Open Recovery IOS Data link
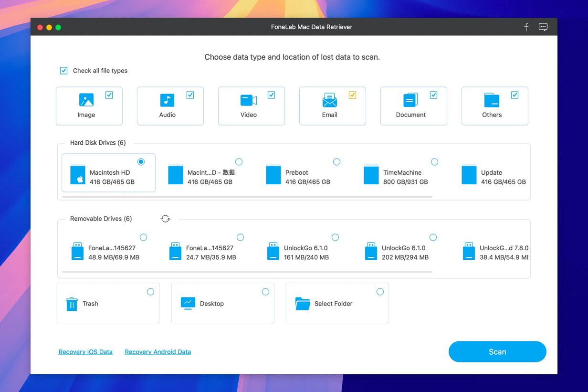The image size is (588, 392). (x=85, y=352)
